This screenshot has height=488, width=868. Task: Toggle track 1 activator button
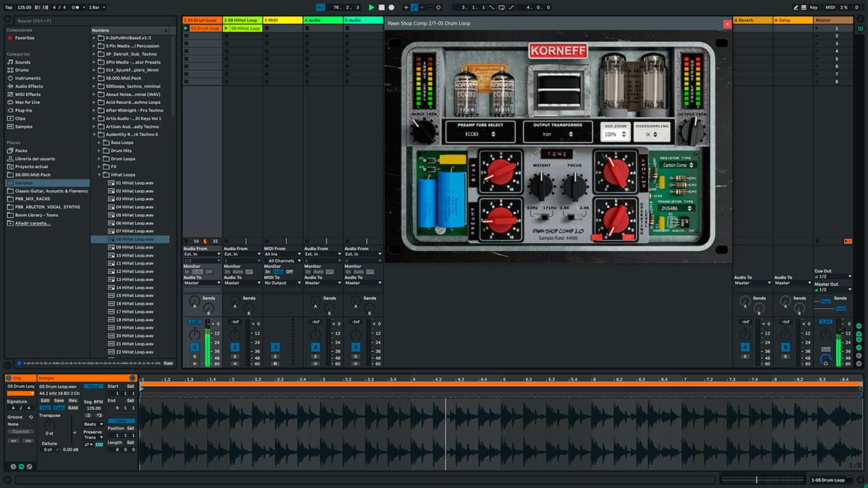point(195,348)
